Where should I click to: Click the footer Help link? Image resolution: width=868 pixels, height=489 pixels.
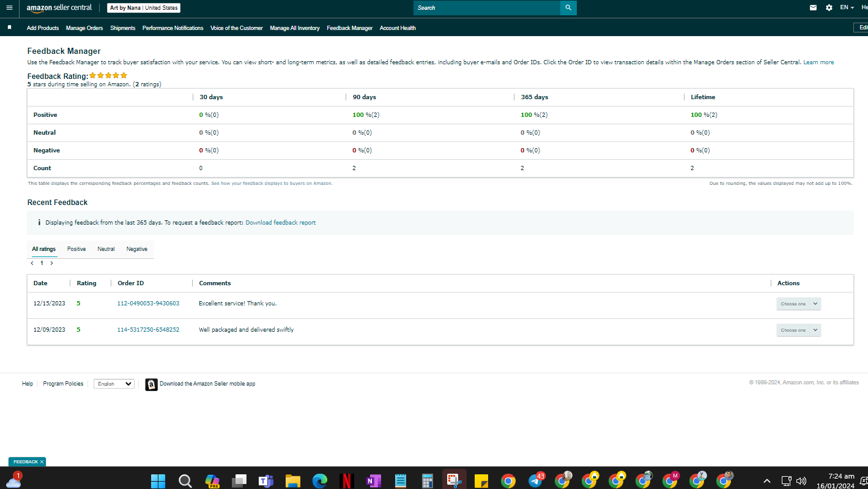(28, 384)
